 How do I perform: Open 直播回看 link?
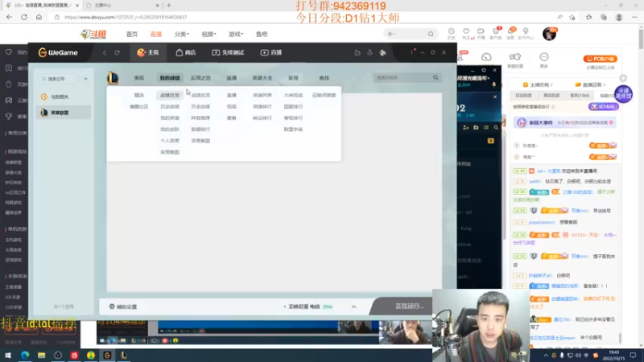(x=590, y=84)
